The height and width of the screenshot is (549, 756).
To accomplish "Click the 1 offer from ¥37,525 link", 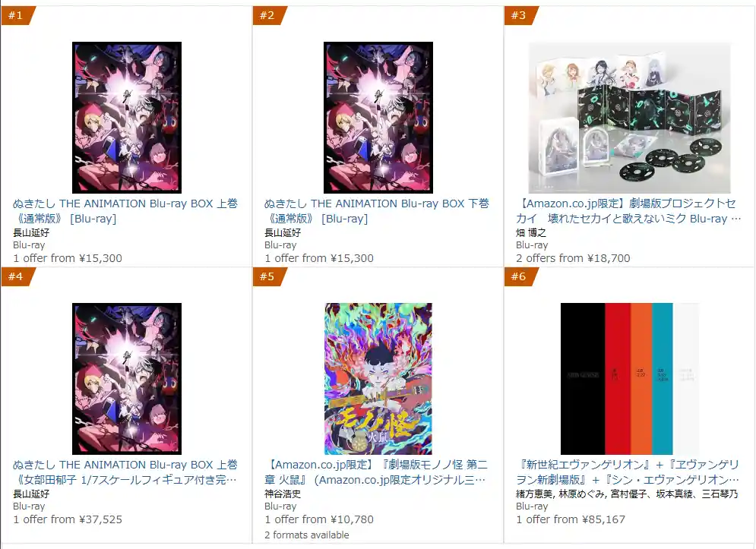I will point(68,519).
